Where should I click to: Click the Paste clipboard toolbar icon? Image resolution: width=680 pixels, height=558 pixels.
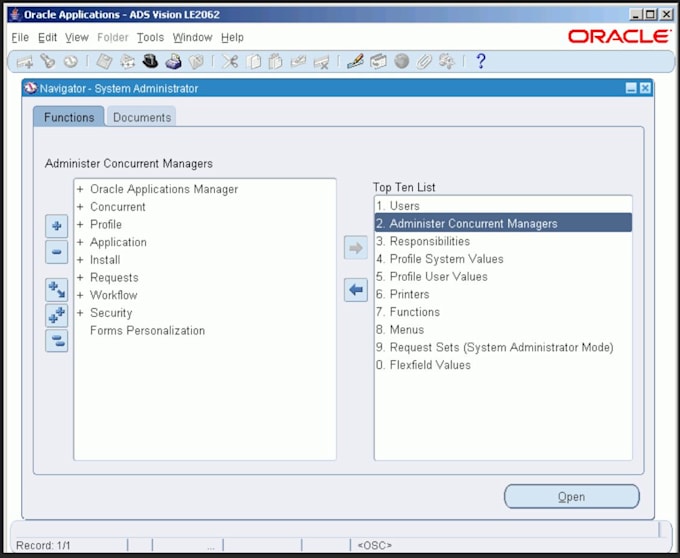[x=275, y=62]
